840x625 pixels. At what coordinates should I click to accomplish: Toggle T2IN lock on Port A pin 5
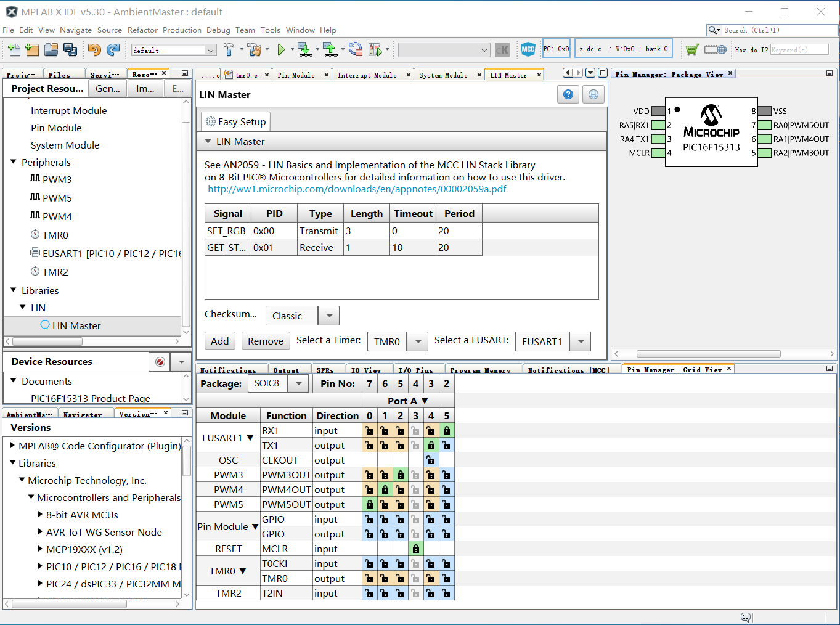pyautogui.click(x=447, y=593)
